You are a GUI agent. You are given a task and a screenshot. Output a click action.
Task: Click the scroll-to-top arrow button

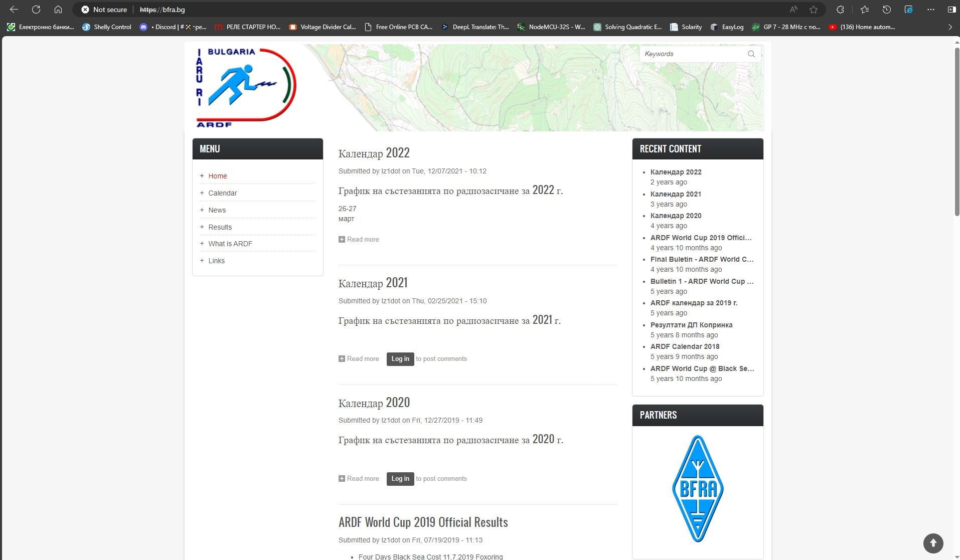click(933, 542)
